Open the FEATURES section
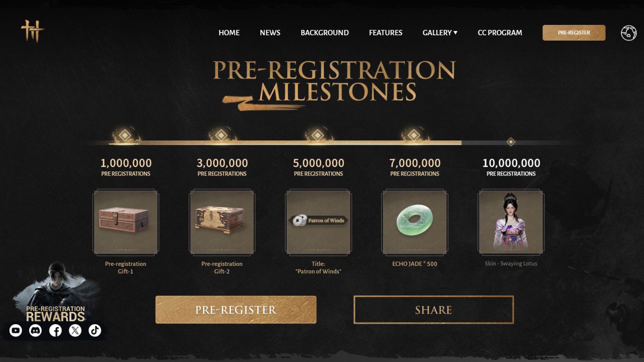This screenshot has height=362, width=644. (386, 33)
